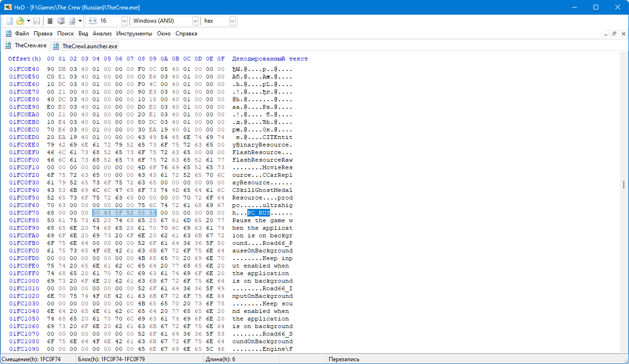Open the Поиск menu

coord(65,34)
